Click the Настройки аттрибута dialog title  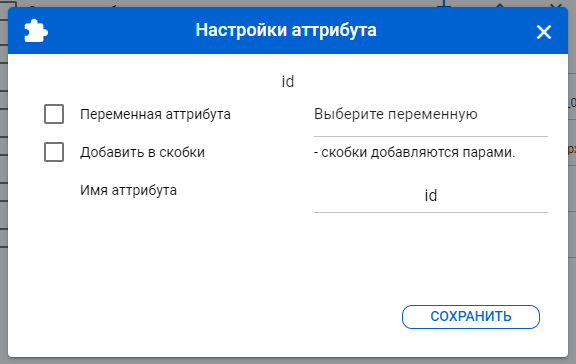coord(286,30)
